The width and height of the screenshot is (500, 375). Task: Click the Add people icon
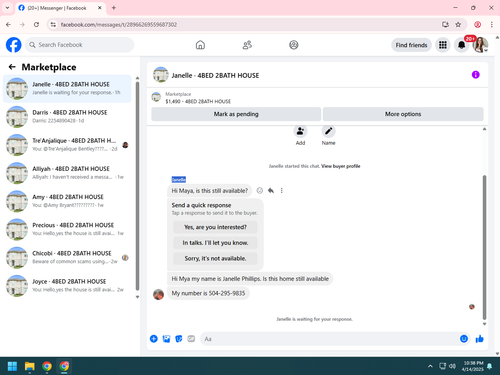coord(300,131)
